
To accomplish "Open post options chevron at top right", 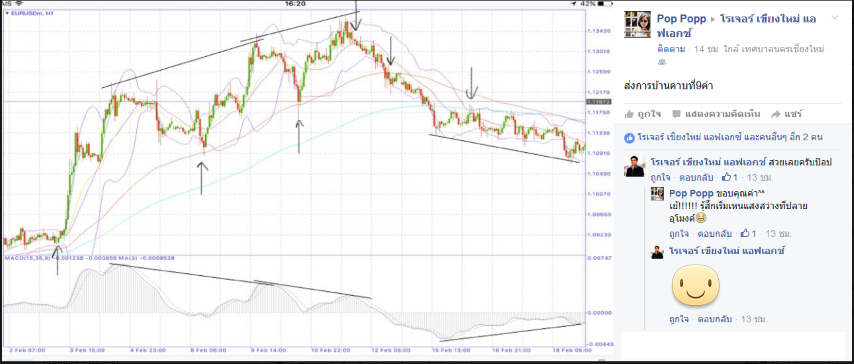I will point(835,18).
